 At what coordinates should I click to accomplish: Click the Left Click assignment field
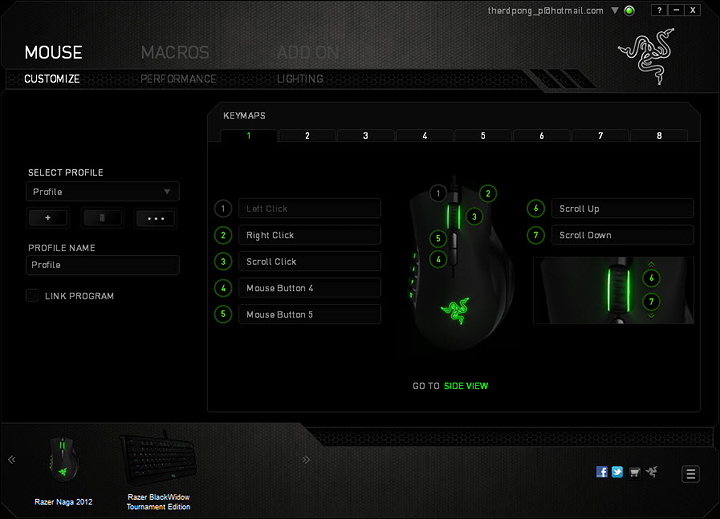click(309, 209)
